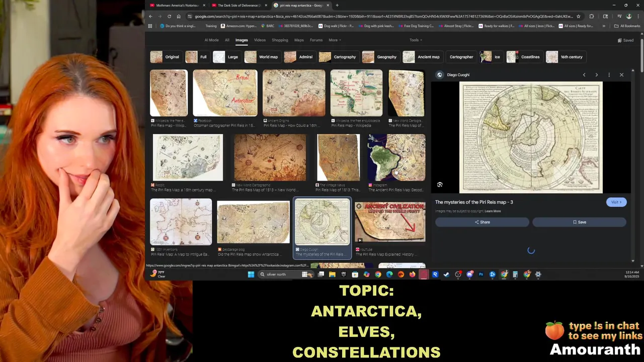
Task: Switch to the Forums results tab
Action: coord(316,40)
